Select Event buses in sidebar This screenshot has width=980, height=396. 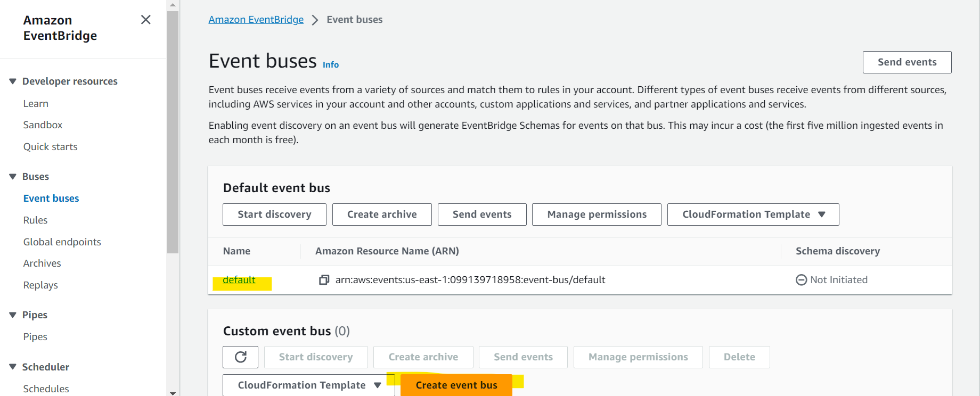(x=51, y=199)
